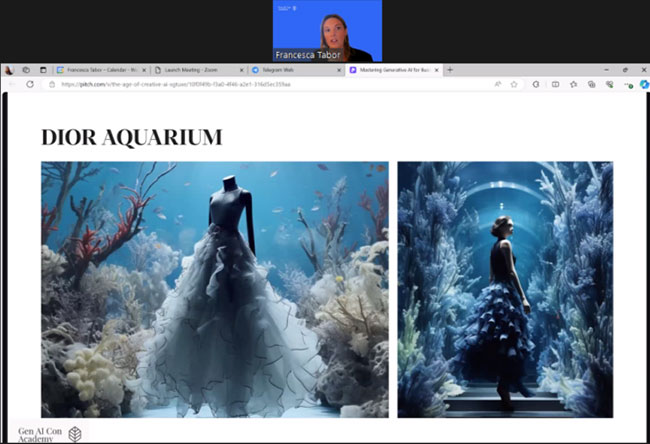Open the Copilot sidebar icon
The width and height of the screenshot is (650, 444).
(x=644, y=84)
